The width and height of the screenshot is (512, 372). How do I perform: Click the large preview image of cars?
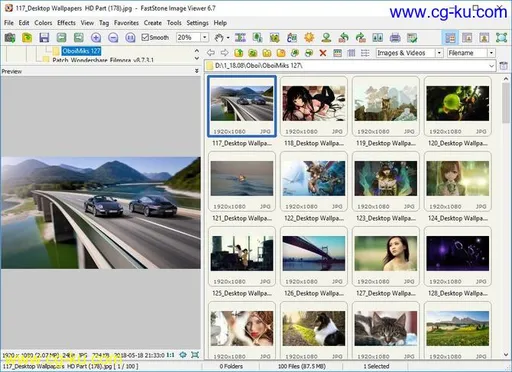[x=101, y=213]
